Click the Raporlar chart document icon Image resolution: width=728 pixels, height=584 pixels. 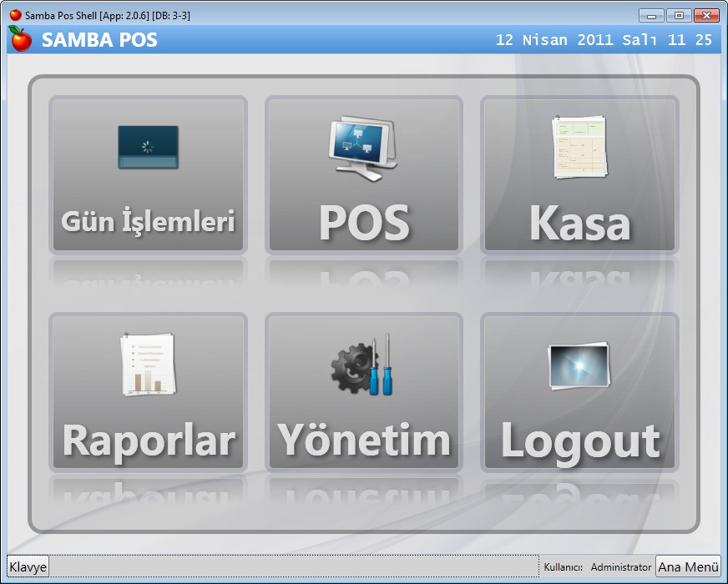pyautogui.click(x=148, y=364)
